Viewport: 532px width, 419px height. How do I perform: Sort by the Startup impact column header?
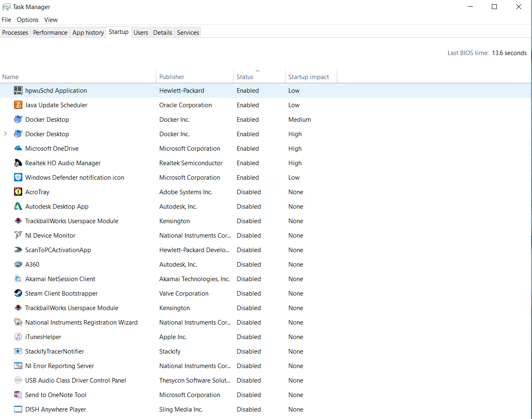[311, 77]
